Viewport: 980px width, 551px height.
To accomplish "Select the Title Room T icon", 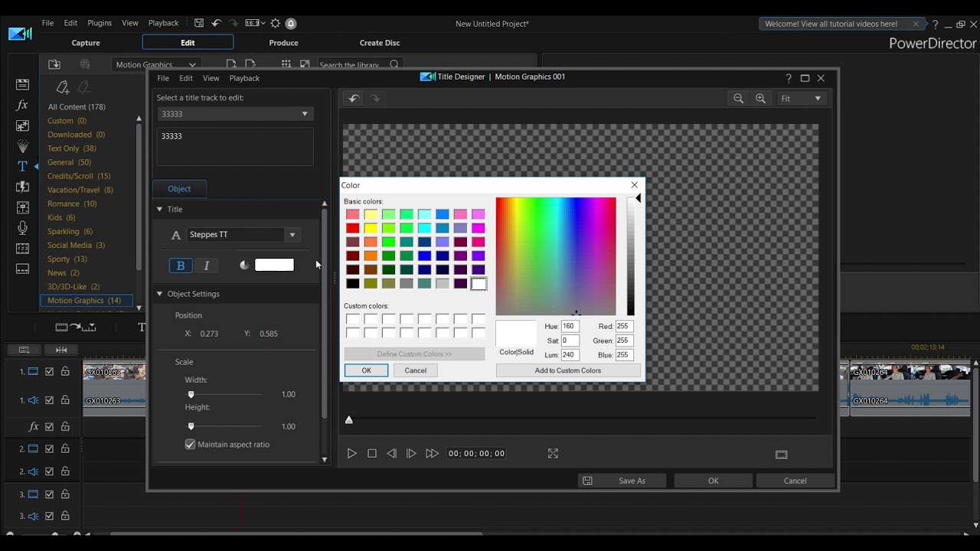I will point(22,166).
